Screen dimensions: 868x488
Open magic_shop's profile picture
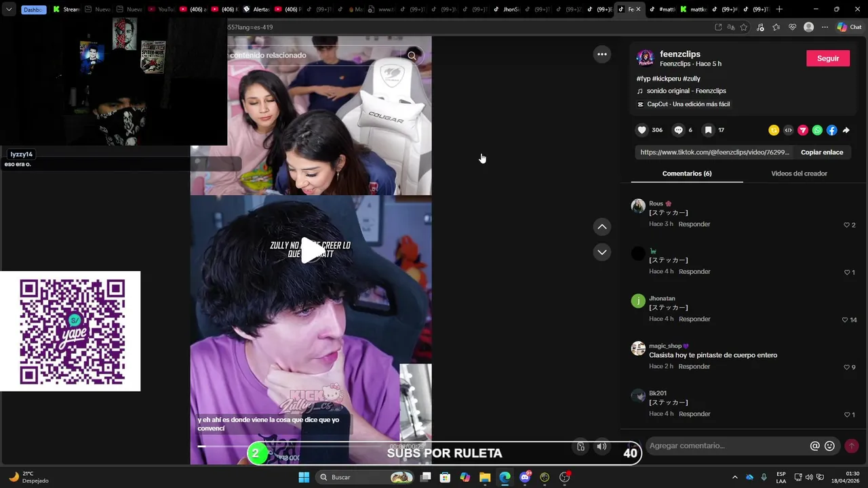[638, 348]
